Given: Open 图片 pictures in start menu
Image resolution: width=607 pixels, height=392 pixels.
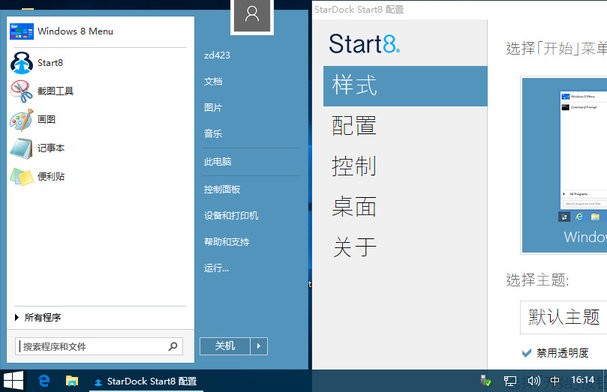Looking at the screenshot, I should [x=213, y=108].
